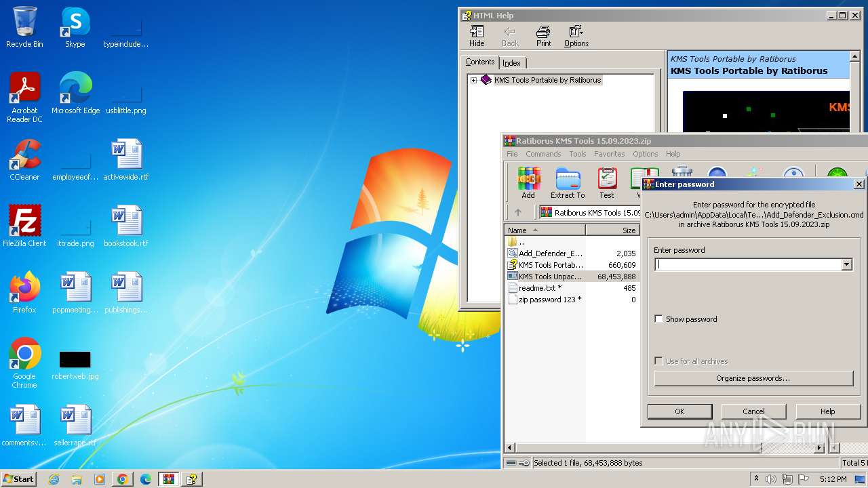This screenshot has width=868, height=488.
Task: Select the Skype desktop shortcut
Action: (x=75, y=28)
